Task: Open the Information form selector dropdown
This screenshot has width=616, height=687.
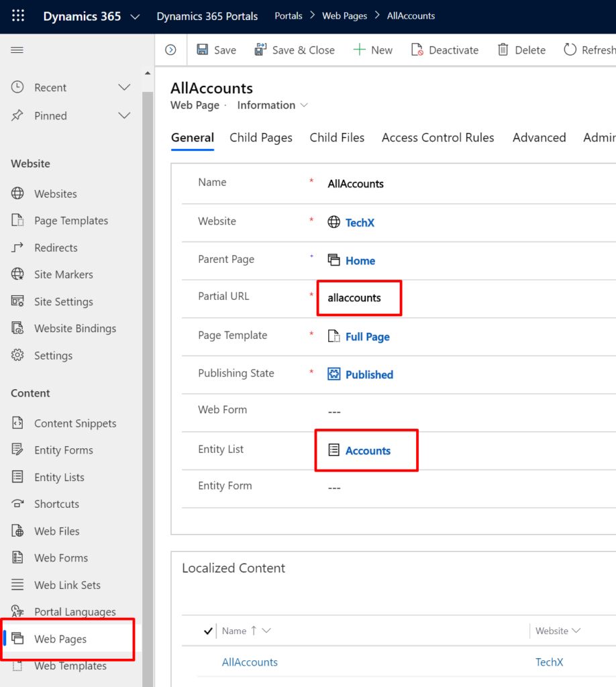Action: click(304, 105)
